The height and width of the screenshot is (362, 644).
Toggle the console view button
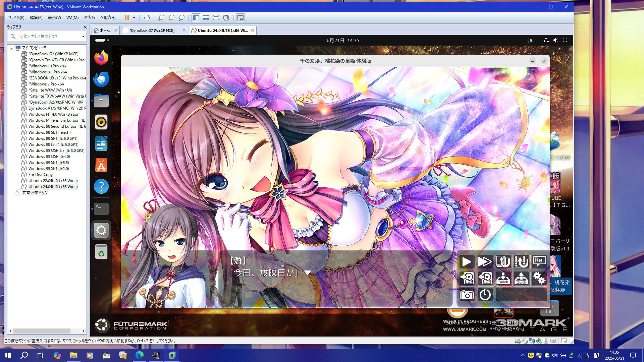point(240,18)
